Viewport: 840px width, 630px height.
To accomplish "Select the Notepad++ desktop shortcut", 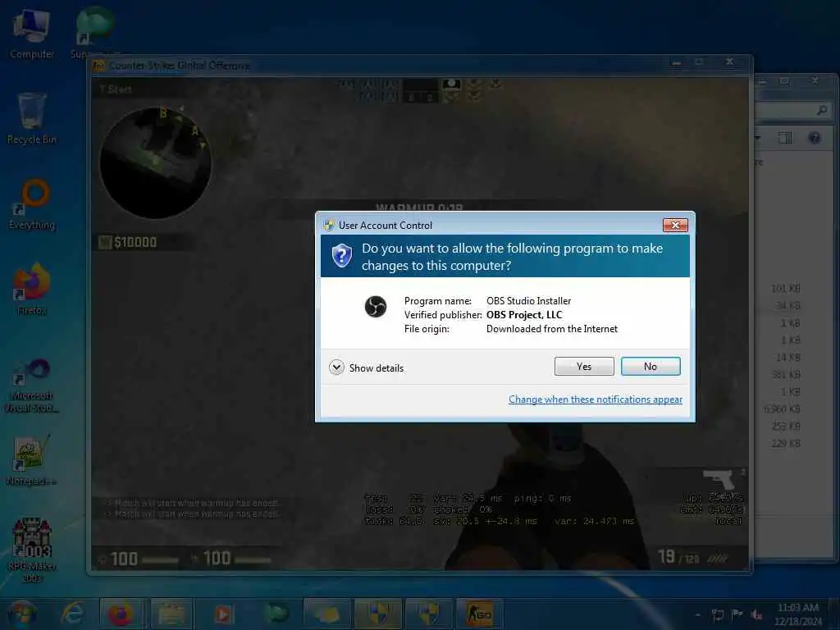I will click(x=32, y=461).
